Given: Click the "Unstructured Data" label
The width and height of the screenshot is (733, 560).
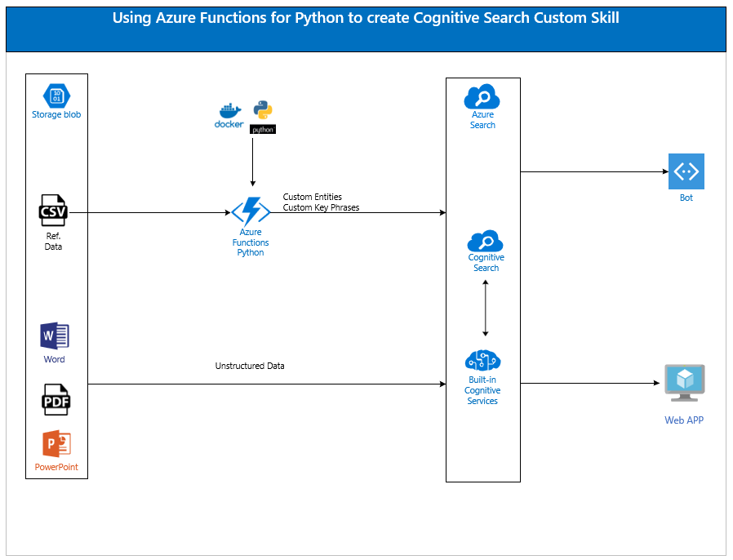Looking at the screenshot, I should click(250, 366).
